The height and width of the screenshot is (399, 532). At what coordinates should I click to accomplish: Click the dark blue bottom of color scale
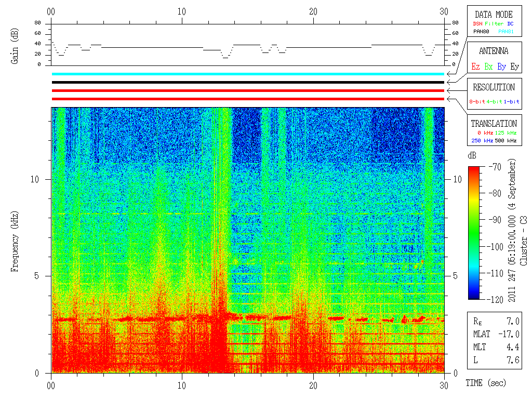pyautogui.click(x=474, y=297)
